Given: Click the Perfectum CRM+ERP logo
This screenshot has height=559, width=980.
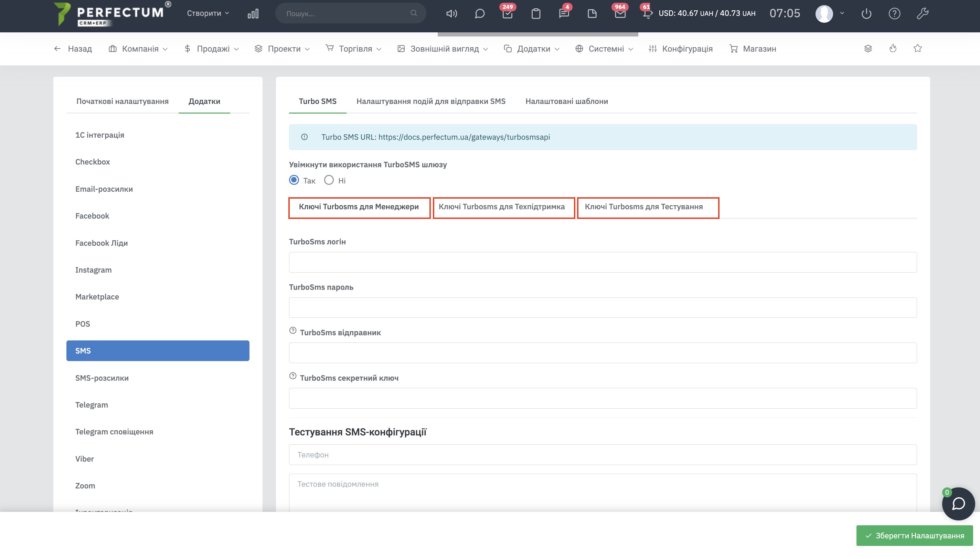Looking at the screenshot, I should coord(112,14).
